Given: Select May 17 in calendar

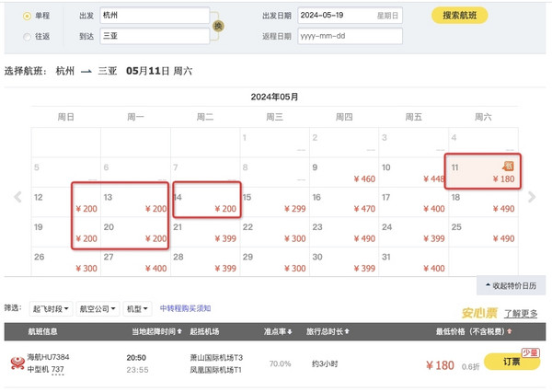Looking at the screenshot, I should click(x=413, y=202).
